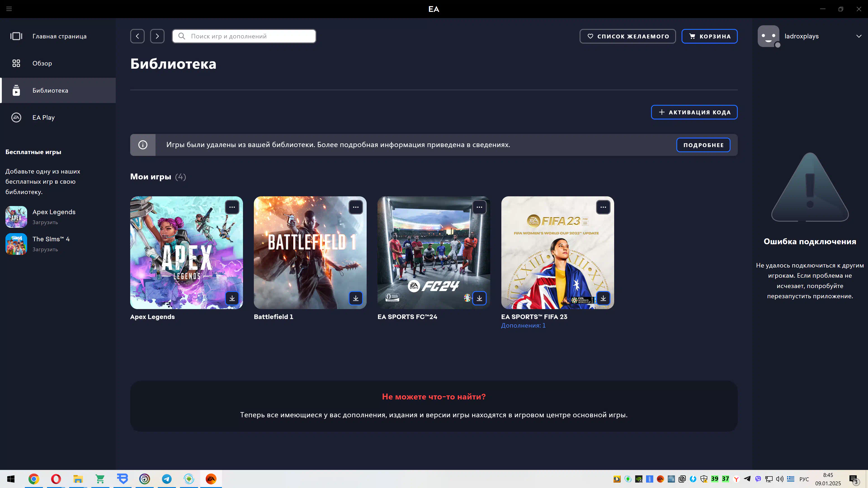Download FIFA 23 via tile download icon
Viewport: 868px width, 488px height.
[x=603, y=298]
